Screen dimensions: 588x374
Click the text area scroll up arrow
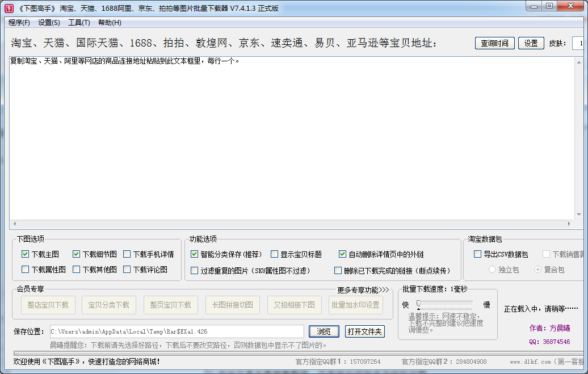(579, 62)
